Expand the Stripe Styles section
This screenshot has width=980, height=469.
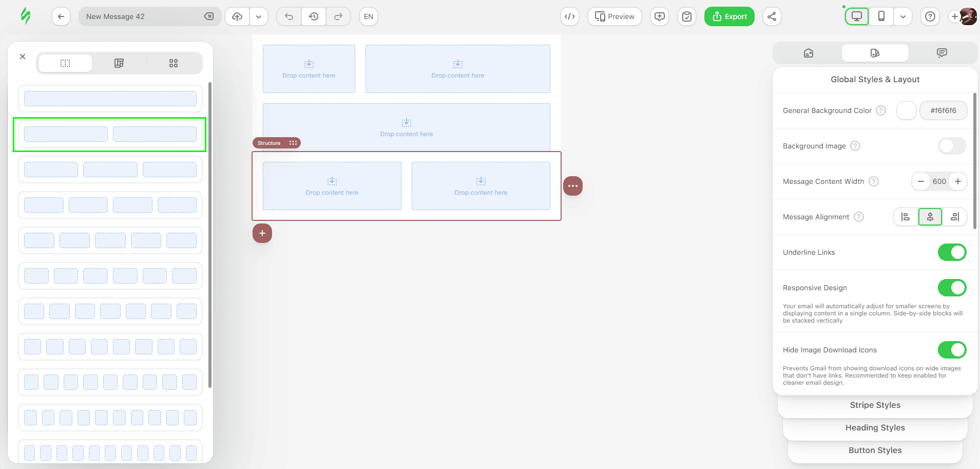875,405
